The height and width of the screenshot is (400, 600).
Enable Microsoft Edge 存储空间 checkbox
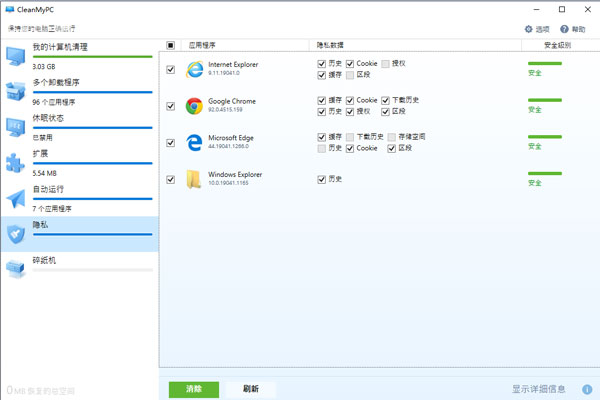[391, 137]
